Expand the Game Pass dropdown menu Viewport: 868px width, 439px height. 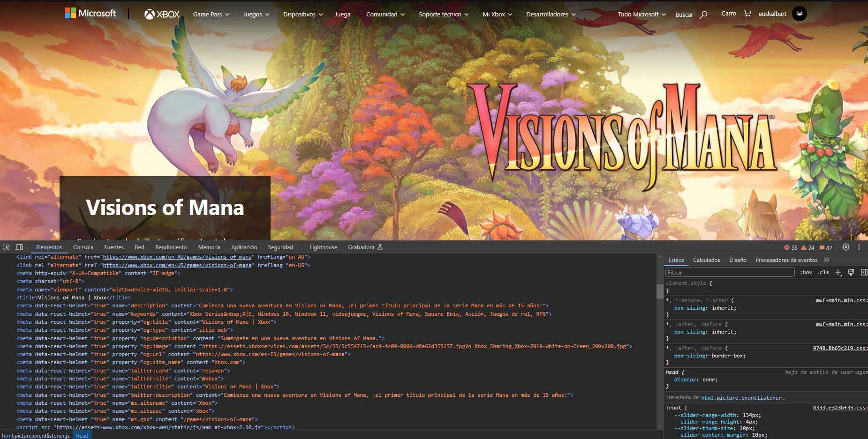click(x=211, y=15)
